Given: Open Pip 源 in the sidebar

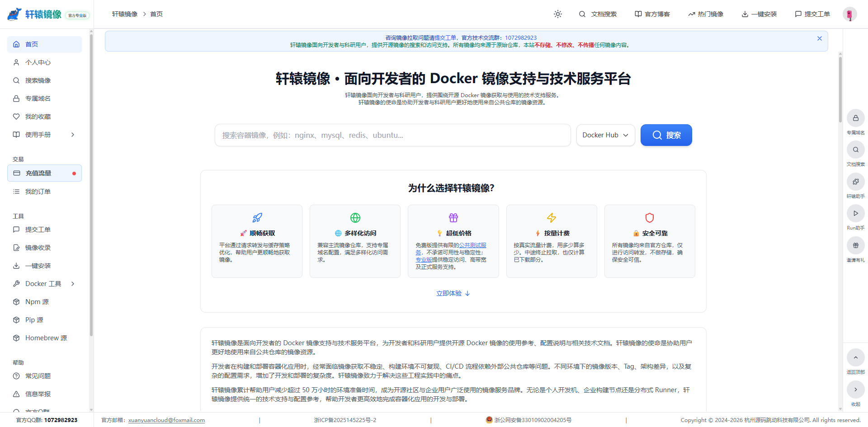Looking at the screenshot, I should (44, 320).
